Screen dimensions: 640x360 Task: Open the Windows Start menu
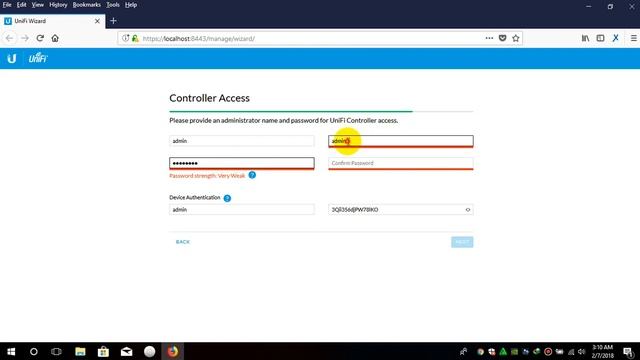(11, 351)
